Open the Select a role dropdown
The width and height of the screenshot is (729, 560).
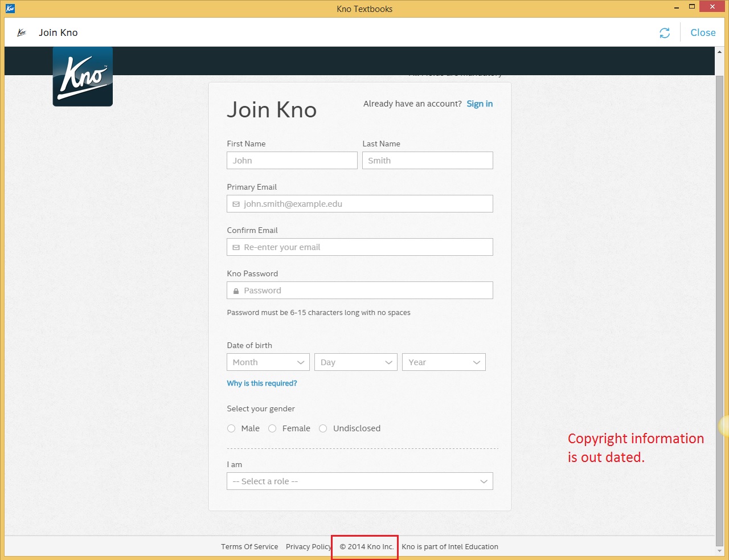(360, 481)
